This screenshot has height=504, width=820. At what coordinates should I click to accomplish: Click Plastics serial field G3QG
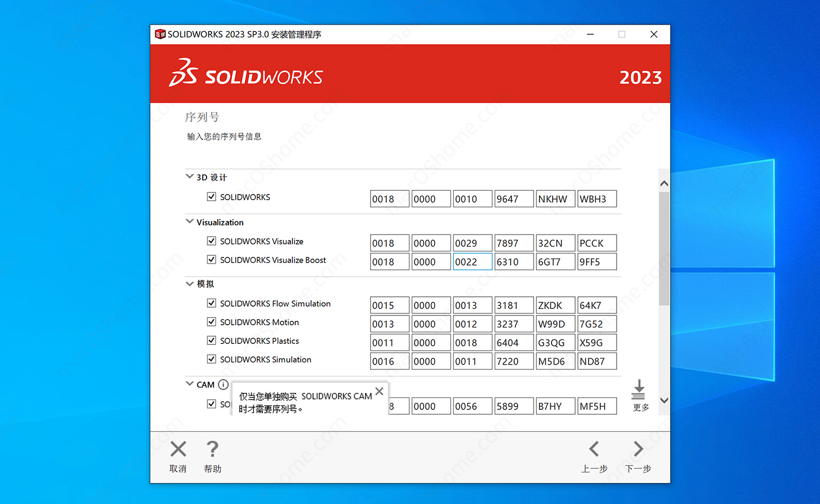555,342
